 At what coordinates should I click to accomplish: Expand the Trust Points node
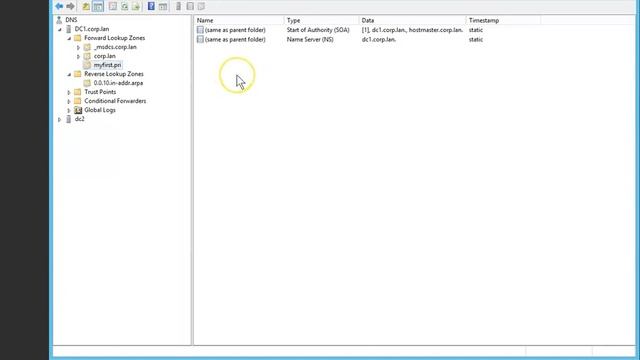(69, 92)
